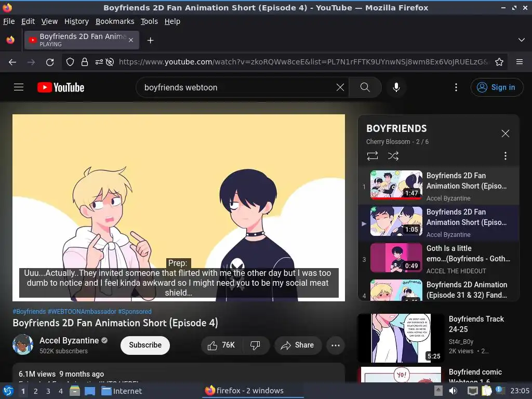Viewport: 532px width, 399px height.
Task: Open playlist options three-dot menu
Action: (x=506, y=156)
